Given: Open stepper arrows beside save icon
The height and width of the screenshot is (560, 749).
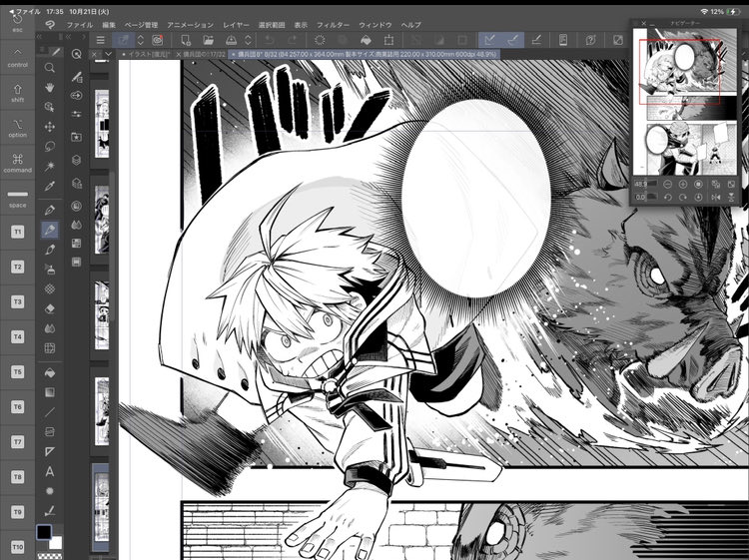Looking at the screenshot, I should pos(248,40).
